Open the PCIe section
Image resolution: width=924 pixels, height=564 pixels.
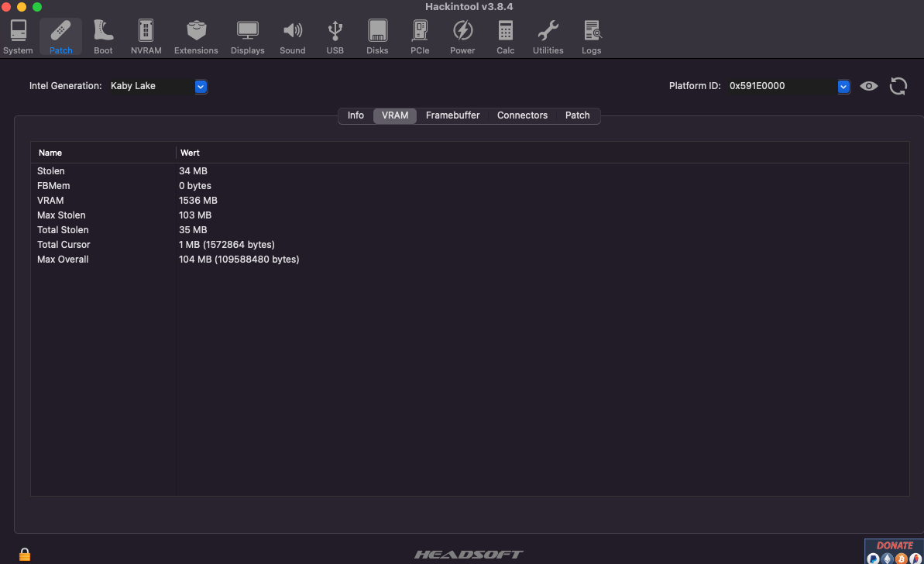[420, 37]
